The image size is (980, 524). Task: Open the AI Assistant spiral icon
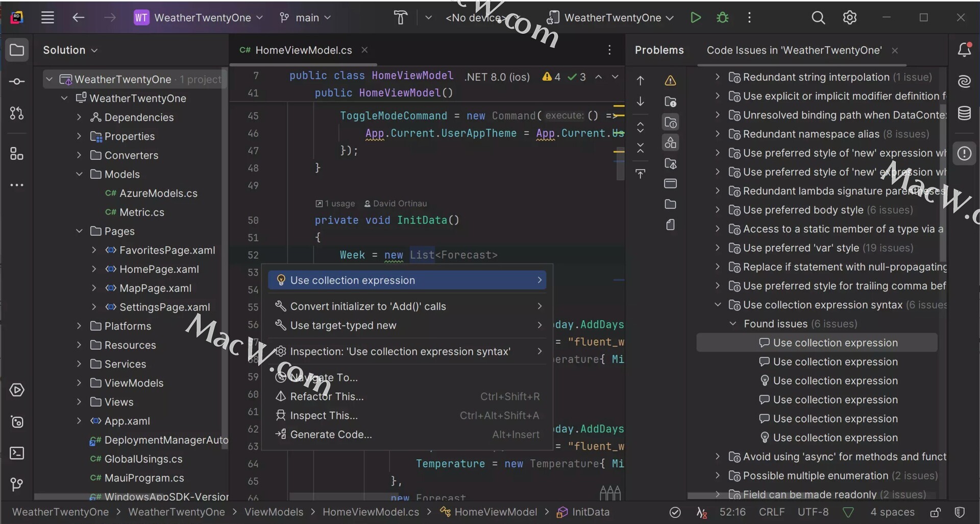[x=964, y=82]
